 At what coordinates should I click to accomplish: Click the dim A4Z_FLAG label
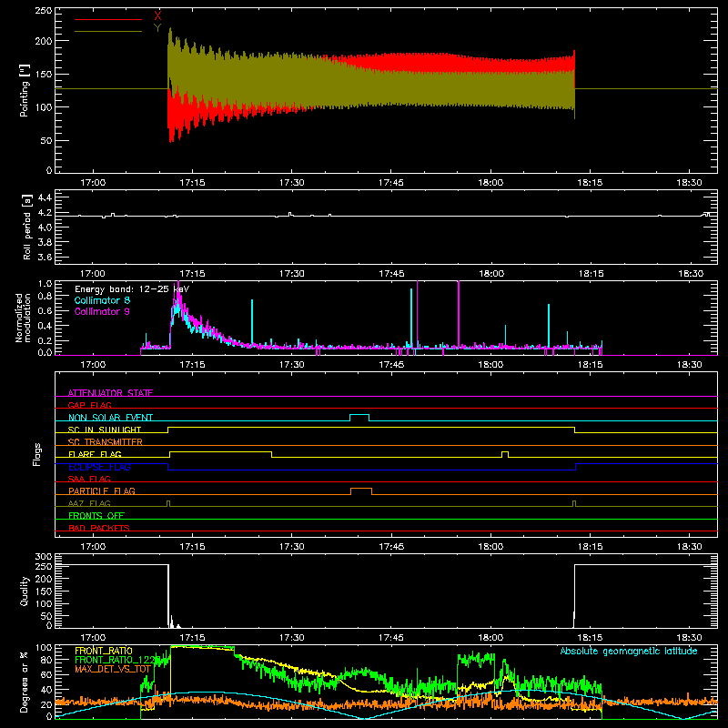(x=89, y=503)
